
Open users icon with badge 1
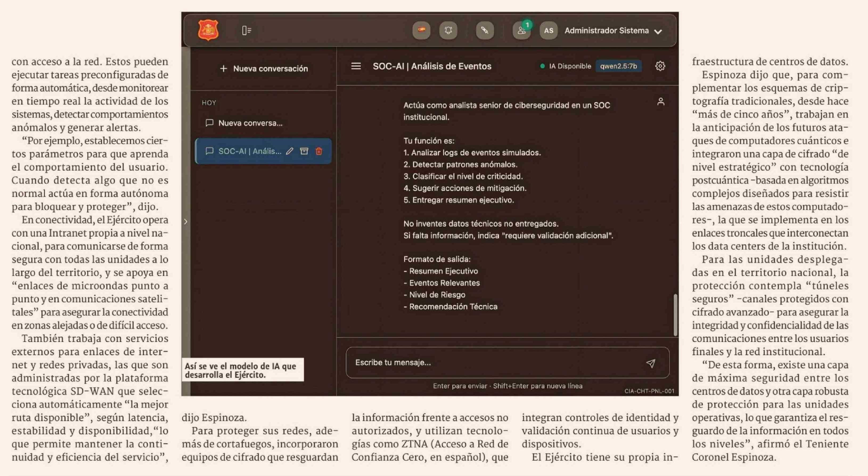point(521,31)
